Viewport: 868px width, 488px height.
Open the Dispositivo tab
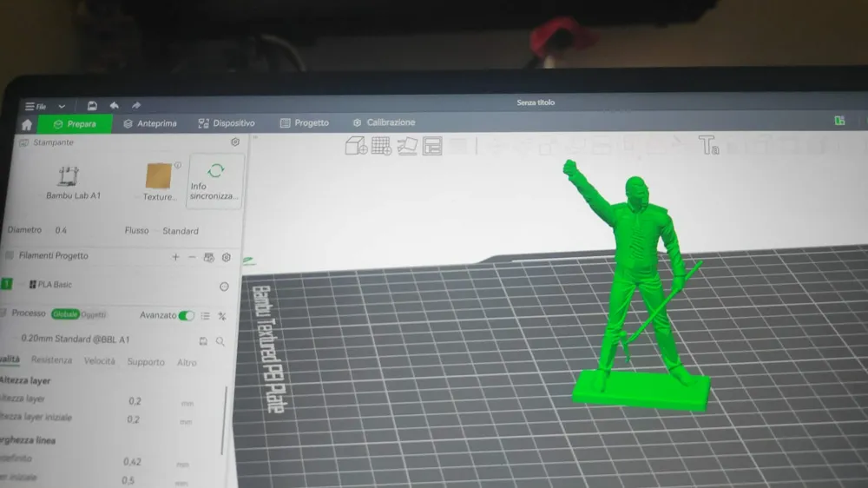coord(227,123)
